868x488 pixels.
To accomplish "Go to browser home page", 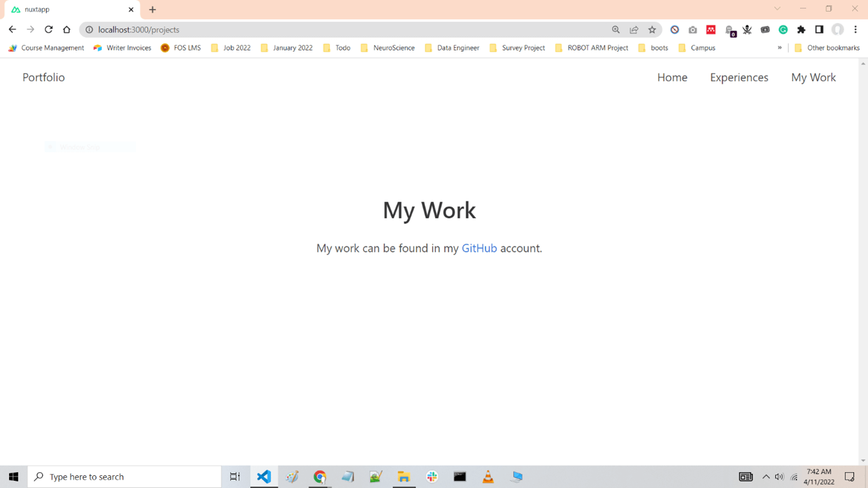I will tap(67, 30).
